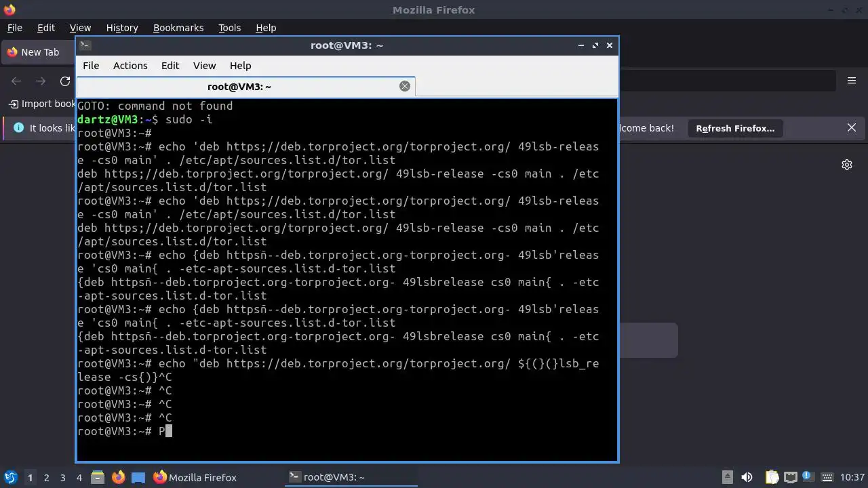
Task: Close the root@VM3 terminal tab
Action: click(405, 86)
